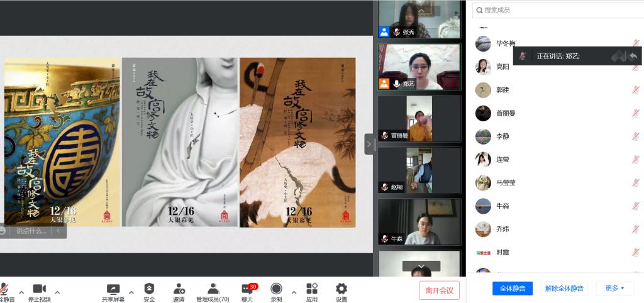Collapse video strip with side arrow handle
Viewport: 644px width, 303px height.
(x=369, y=144)
